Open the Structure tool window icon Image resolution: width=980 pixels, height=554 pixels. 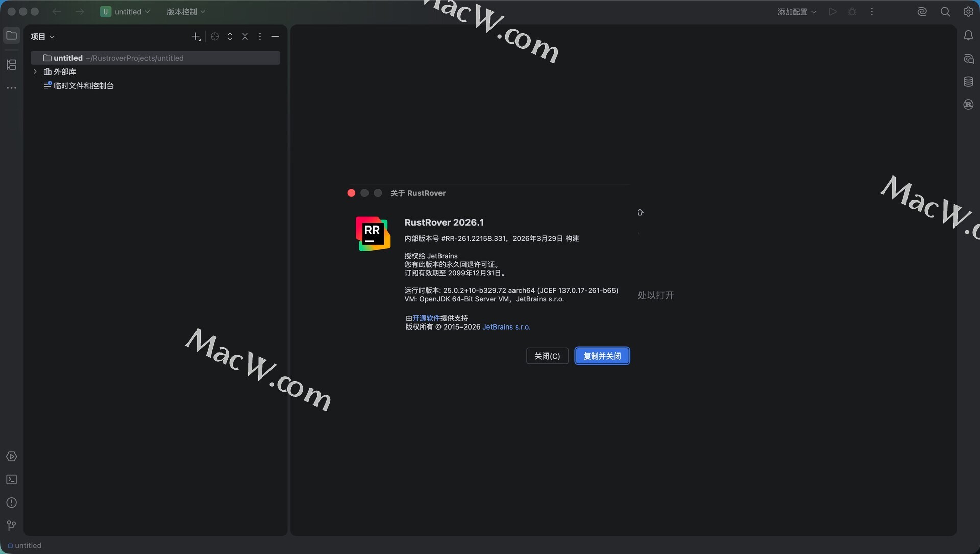point(11,65)
